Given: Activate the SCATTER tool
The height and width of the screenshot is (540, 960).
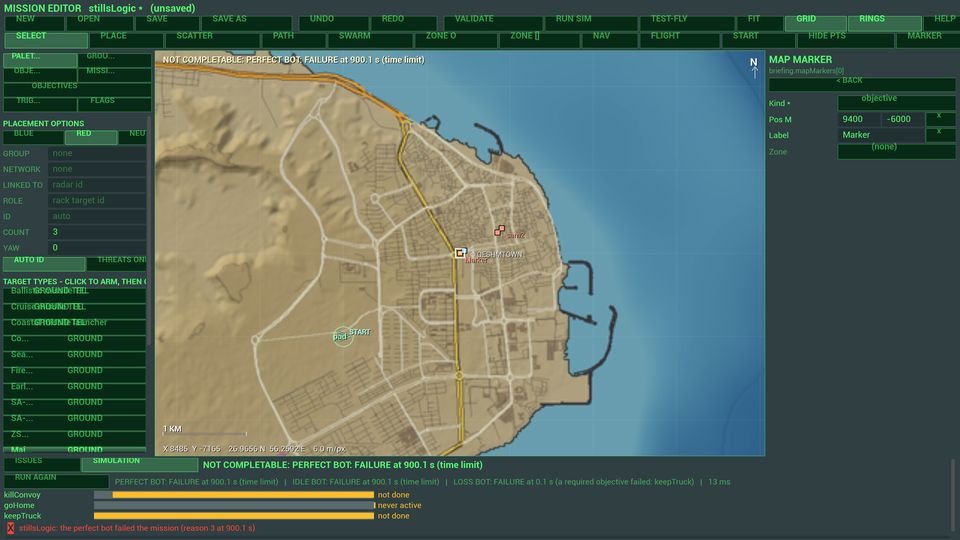Looking at the screenshot, I should (212, 40).
